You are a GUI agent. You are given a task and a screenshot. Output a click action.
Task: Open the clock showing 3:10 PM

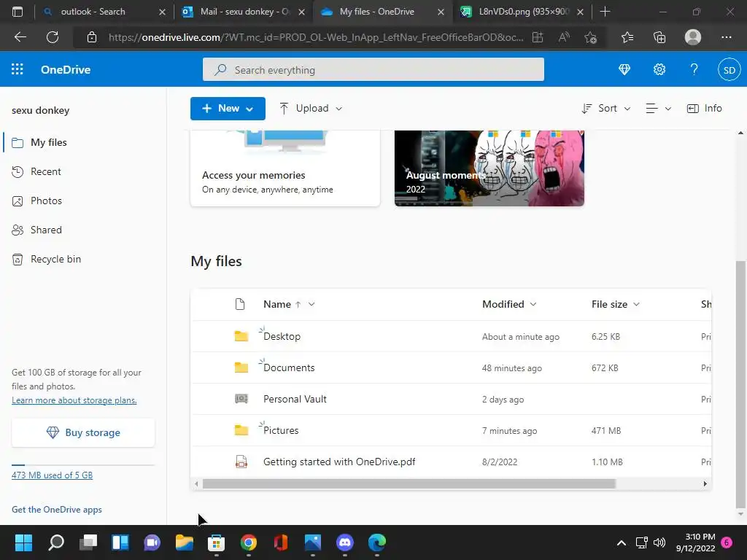pyautogui.click(x=695, y=542)
